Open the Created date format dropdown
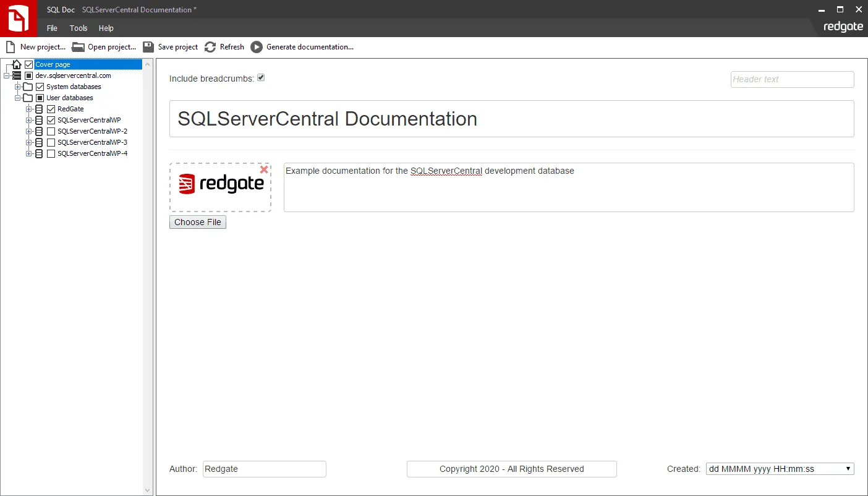 [848, 468]
